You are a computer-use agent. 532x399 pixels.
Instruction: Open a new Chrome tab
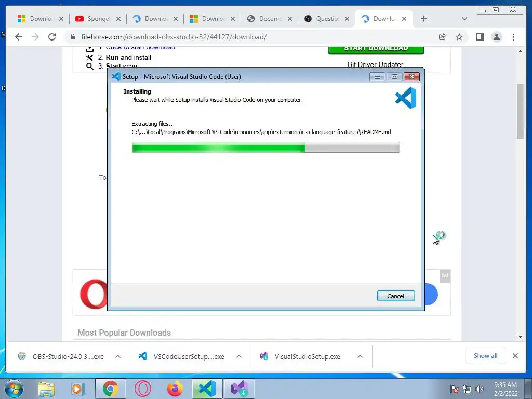click(x=424, y=19)
